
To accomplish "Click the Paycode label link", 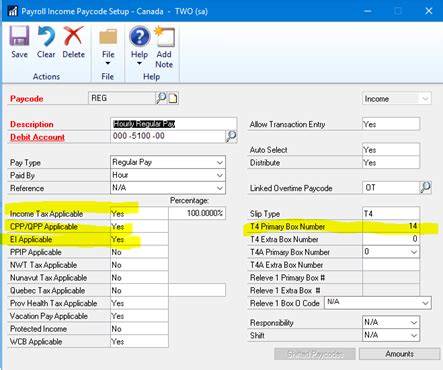I will pyautogui.click(x=27, y=99).
